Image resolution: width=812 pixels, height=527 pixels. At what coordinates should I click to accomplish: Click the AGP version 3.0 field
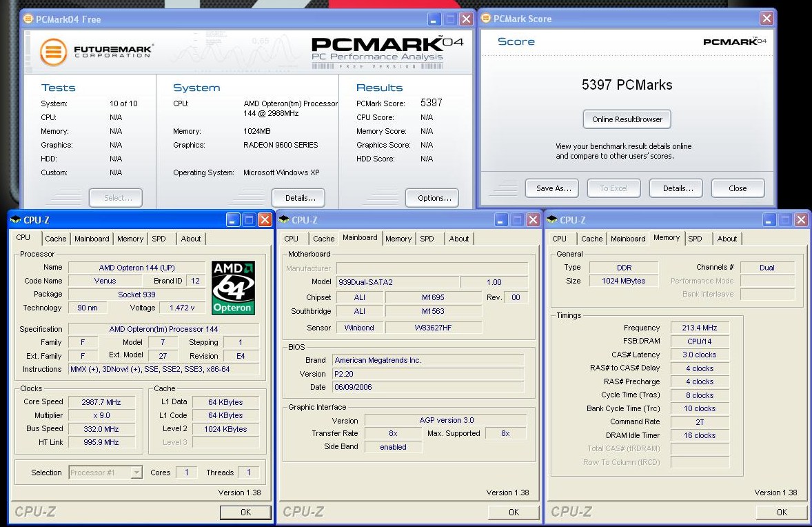[x=446, y=419]
